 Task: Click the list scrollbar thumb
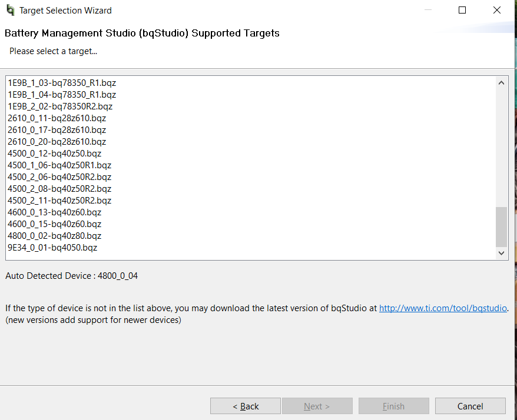click(501, 226)
